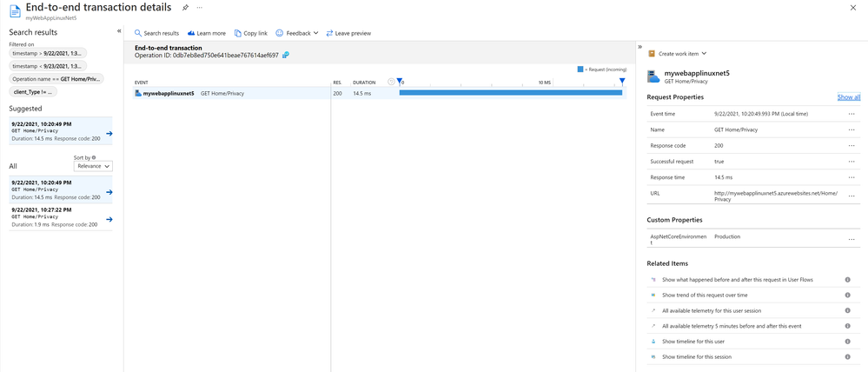This screenshot has width=868, height=372.
Task: Click the Sort by info icon
Action: (94, 158)
